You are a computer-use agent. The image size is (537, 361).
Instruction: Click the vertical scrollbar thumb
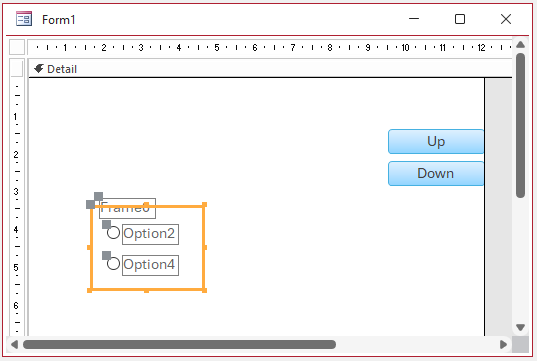tap(521, 125)
